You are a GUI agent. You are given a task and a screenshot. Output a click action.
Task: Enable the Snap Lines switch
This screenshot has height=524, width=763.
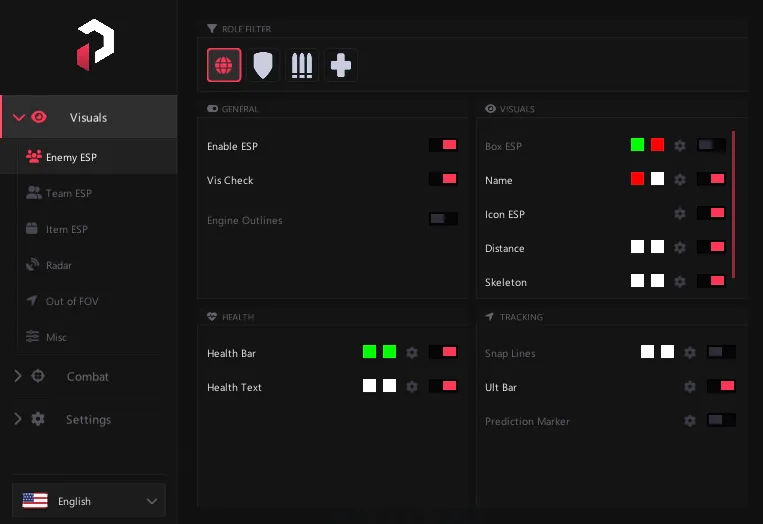point(721,352)
